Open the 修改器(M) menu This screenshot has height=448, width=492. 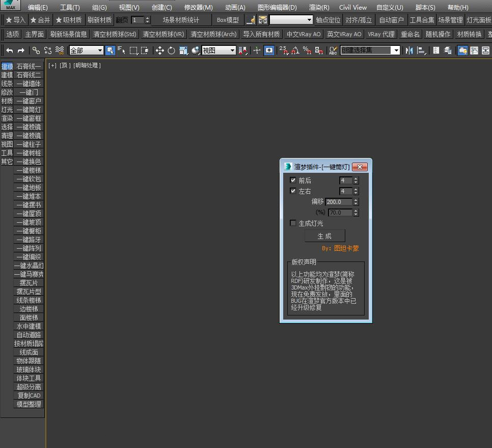point(198,7)
